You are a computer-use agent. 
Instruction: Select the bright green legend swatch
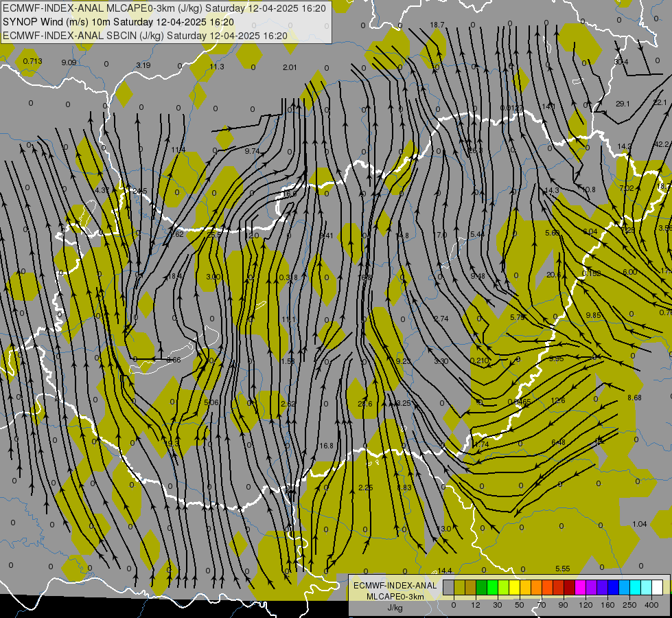pyautogui.click(x=493, y=587)
